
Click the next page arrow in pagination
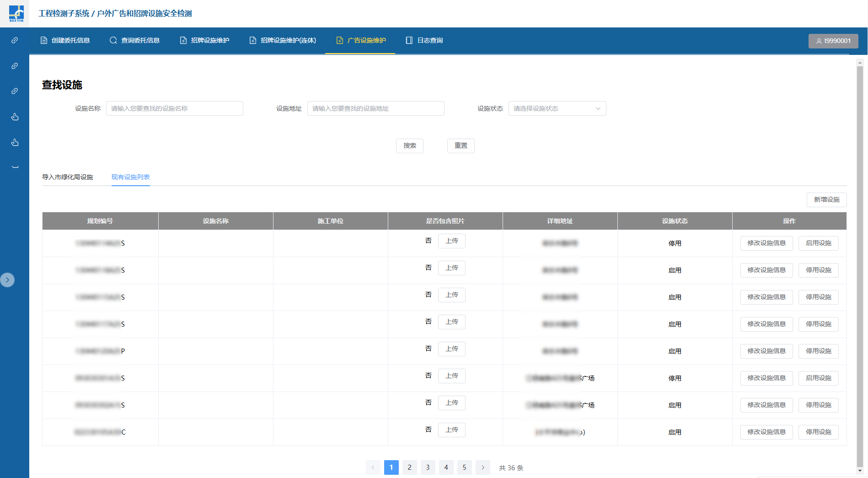point(482,467)
